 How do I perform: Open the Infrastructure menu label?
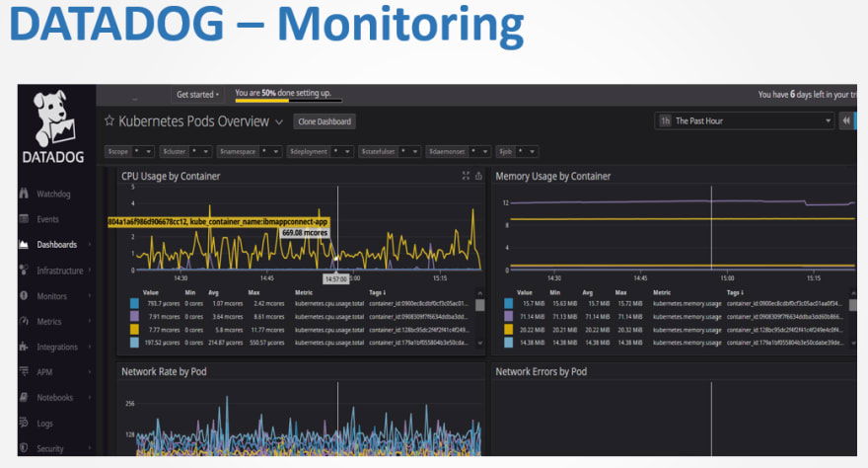(60, 271)
